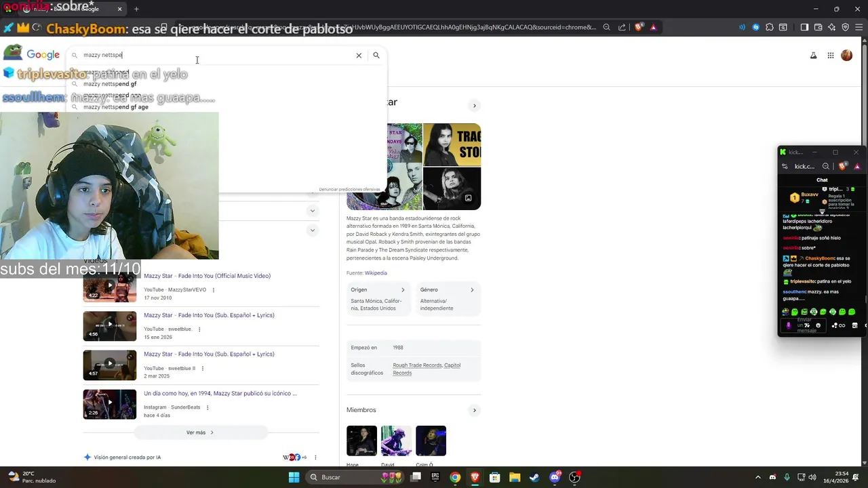This screenshot has width=868, height=488.
Task: Open Epic Games Launcher from taskbar
Action: pyautogui.click(x=435, y=477)
